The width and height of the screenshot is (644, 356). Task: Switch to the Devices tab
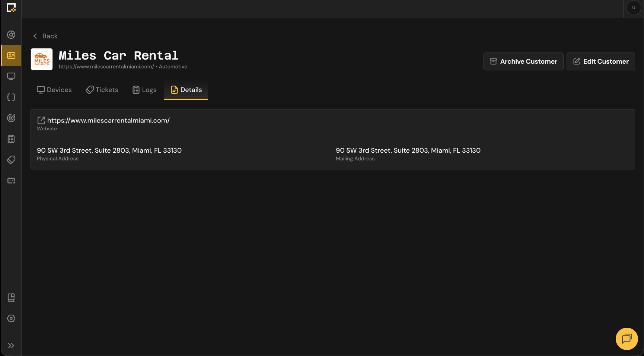[x=54, y=90]
